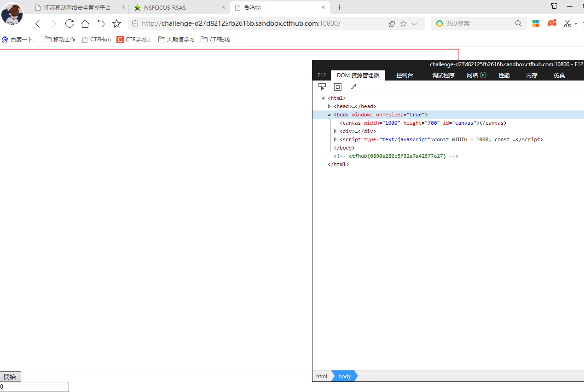Open the CTFHub bookmark

pyautogui.click(x=97, y=40)
